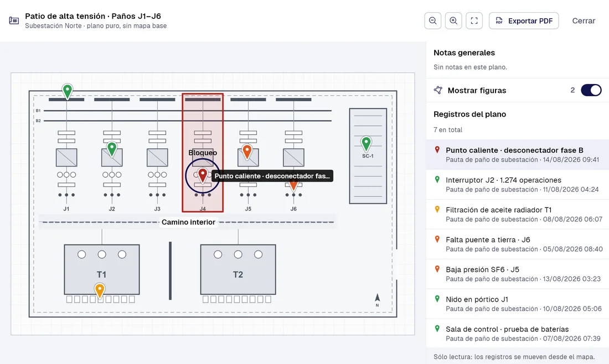609x364 pixels.
Task: Click the J3 bay label
Action: pyautogui.click(x=157, y=209)
